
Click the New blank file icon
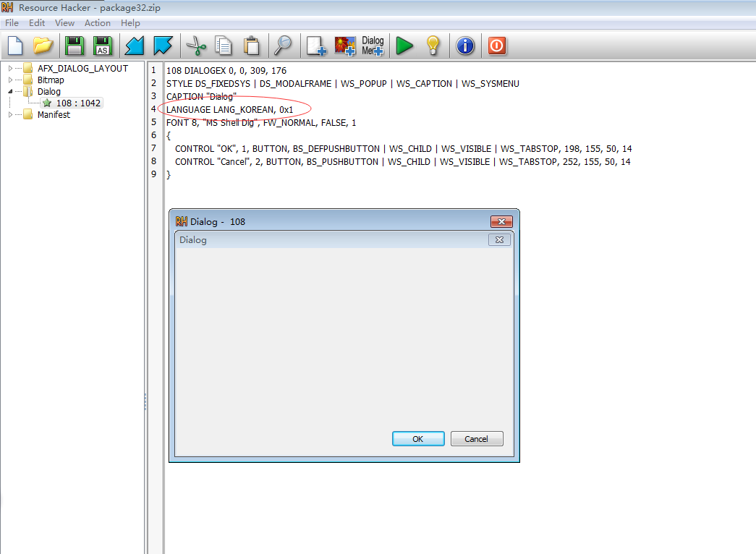point(15,46)
